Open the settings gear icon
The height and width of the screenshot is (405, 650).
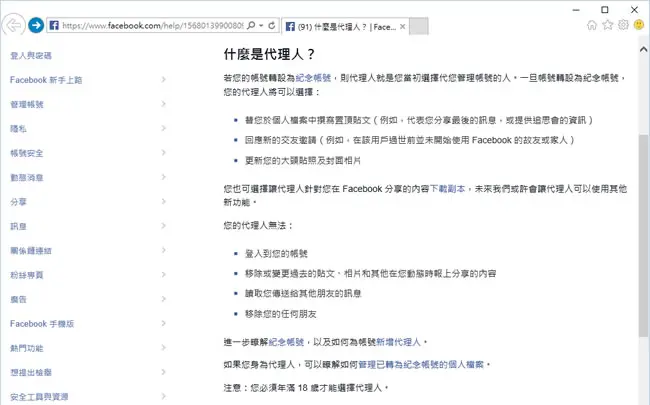623,25
